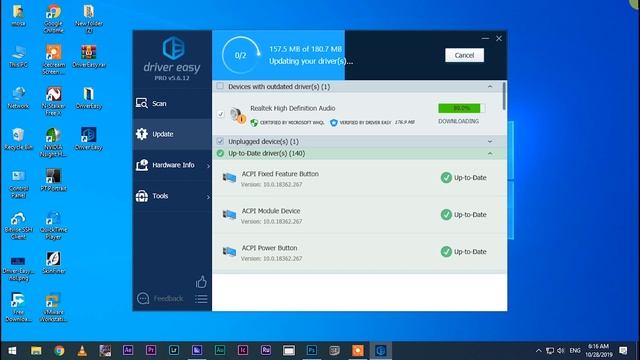
Task: Expand the Hardware Info submenu arrow
Action: click(208, 166)
